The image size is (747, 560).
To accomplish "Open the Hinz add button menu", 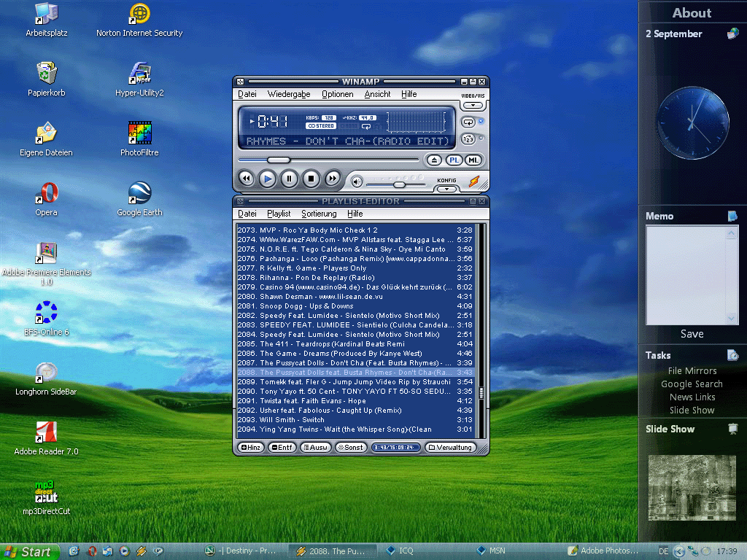I will pyautogui.click(x=251, y=447).
